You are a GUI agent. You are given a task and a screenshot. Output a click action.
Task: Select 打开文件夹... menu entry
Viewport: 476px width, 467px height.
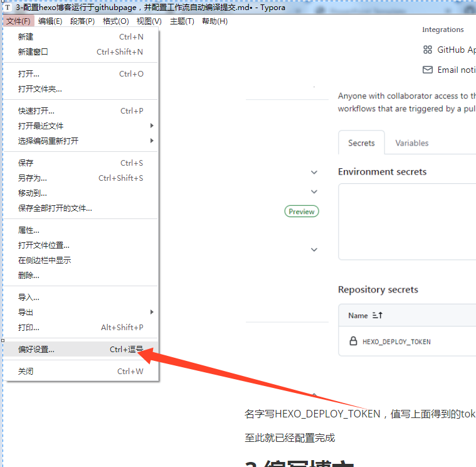pyautogui.click(x=81, y=89)
